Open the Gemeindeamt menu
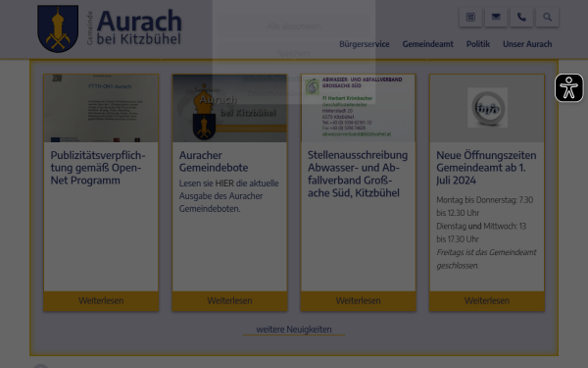 [428, 44]
